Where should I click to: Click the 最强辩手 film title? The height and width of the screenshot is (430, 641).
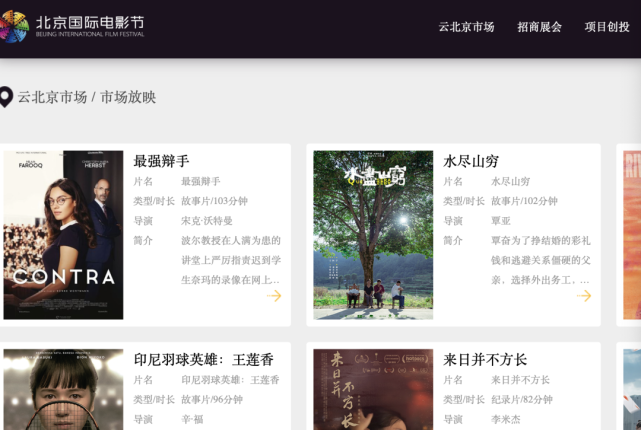tap(161, 161)
